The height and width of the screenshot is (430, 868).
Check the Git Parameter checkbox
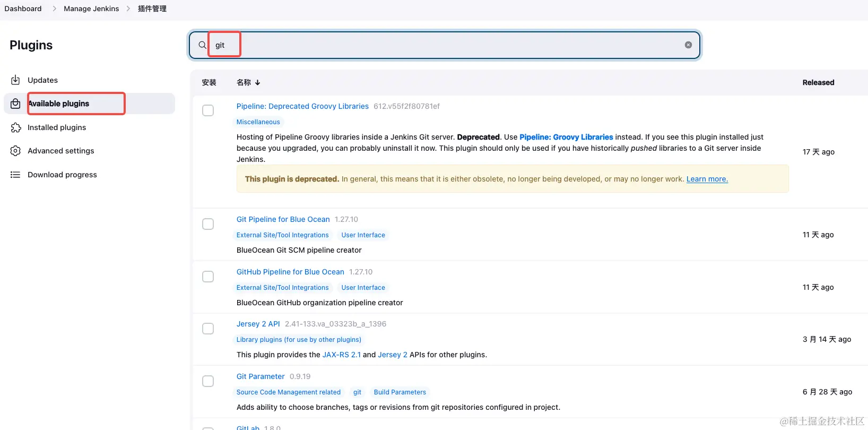point(208,381)
